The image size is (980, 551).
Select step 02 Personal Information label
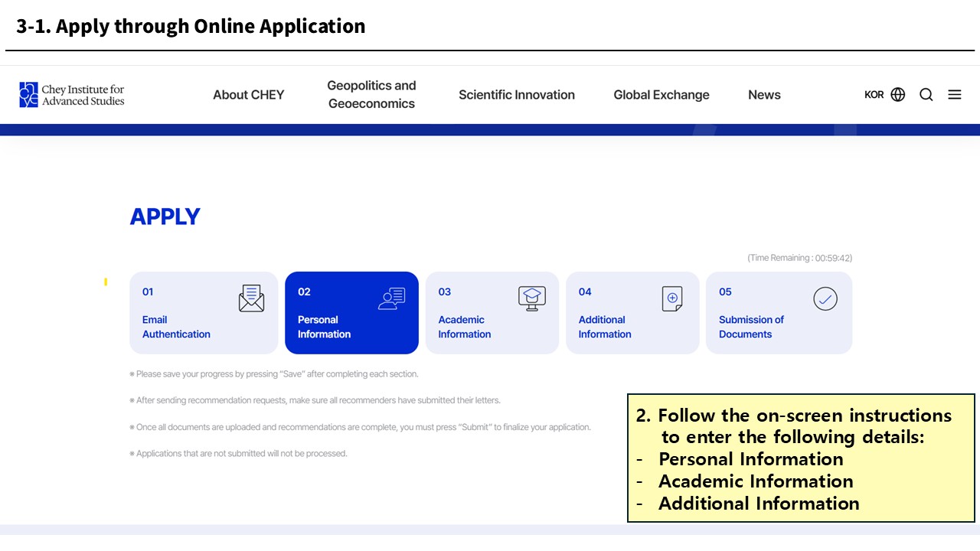point(324,327)
